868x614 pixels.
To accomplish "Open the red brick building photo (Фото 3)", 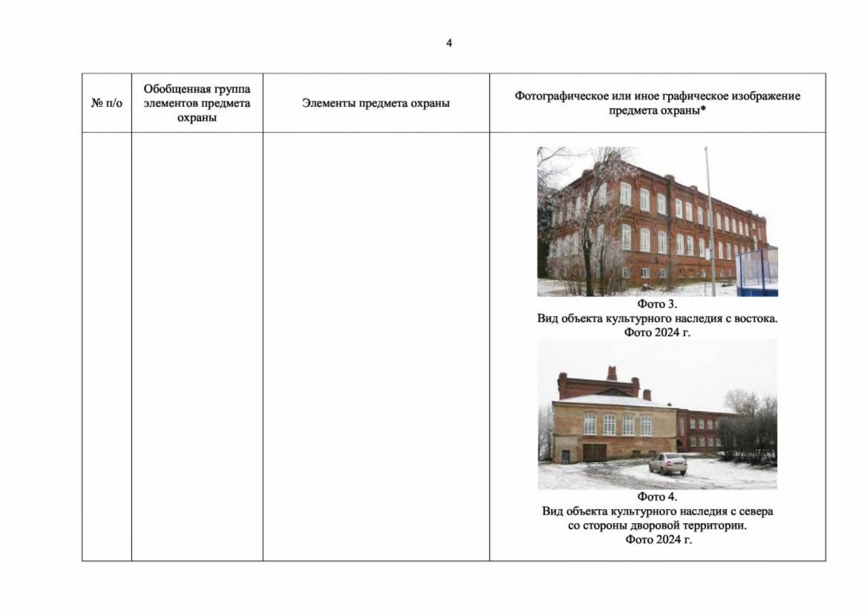I will coord(658,222).
